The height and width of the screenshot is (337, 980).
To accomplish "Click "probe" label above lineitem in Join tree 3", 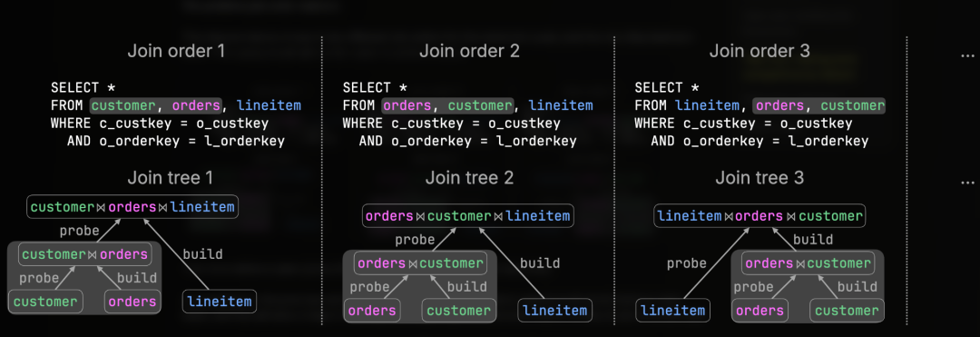I will (686, 263).
